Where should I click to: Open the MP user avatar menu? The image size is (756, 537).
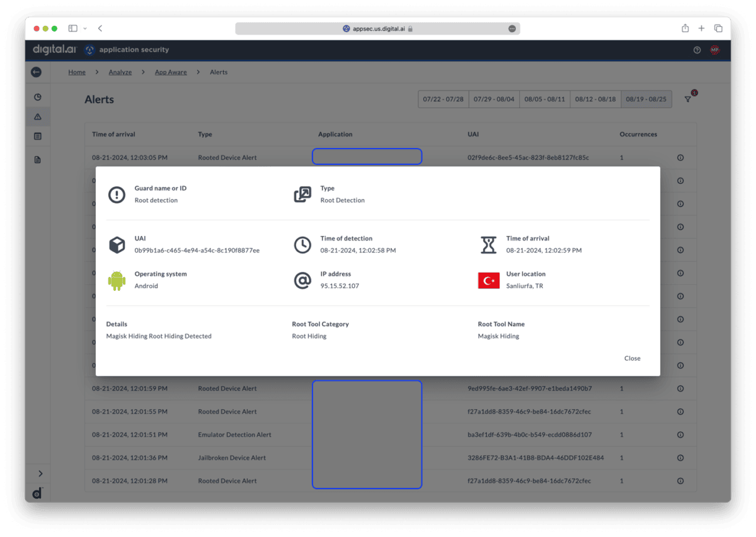click(715, 50)
